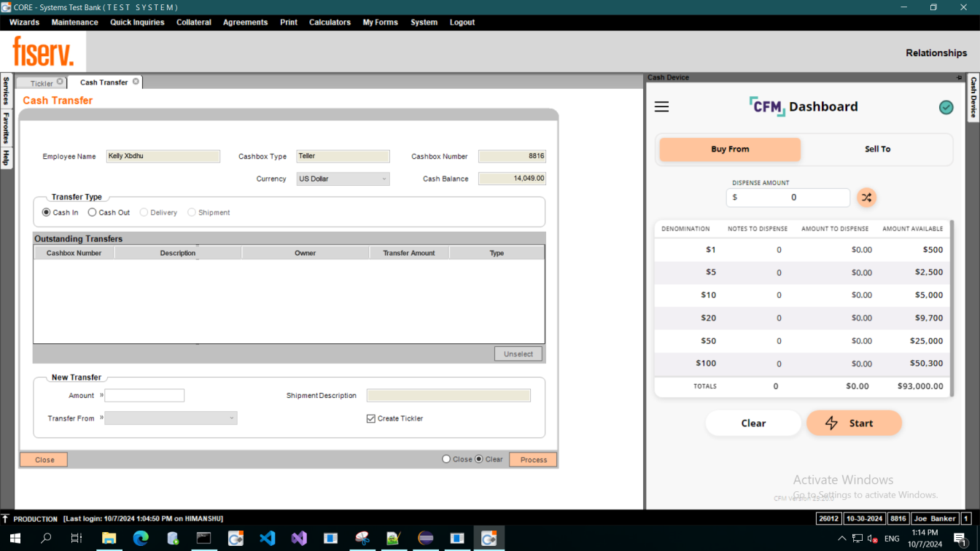The height and width of the screenshot is (551, 980).
Task: Open the Windows notification center
Action: (960, 539)
